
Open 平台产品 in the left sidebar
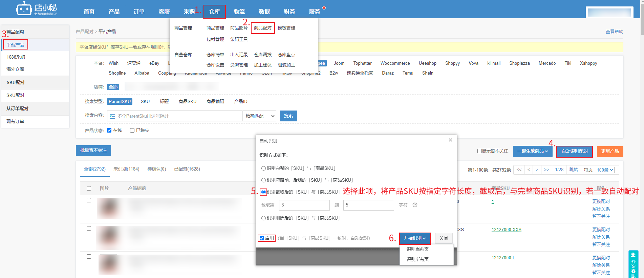click(15, 45)
